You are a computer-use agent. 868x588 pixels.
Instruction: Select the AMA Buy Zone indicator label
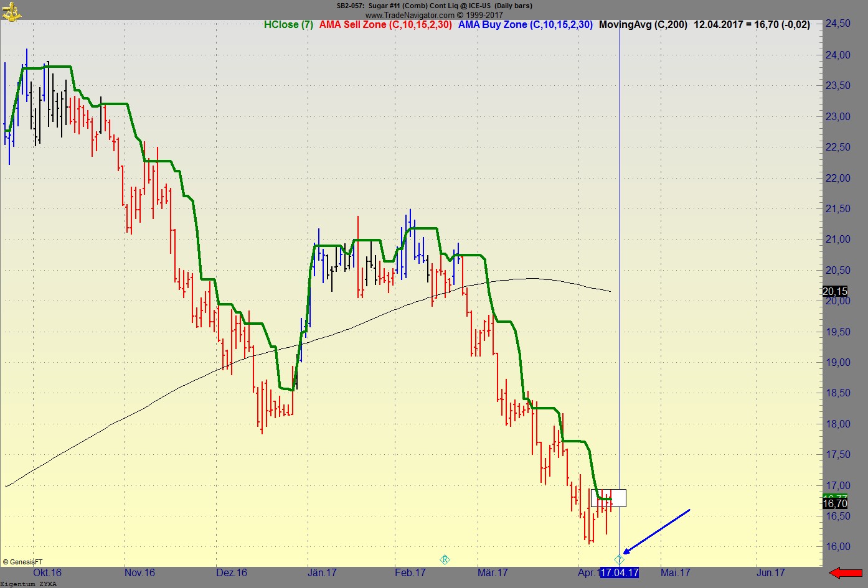click(525, 25)
